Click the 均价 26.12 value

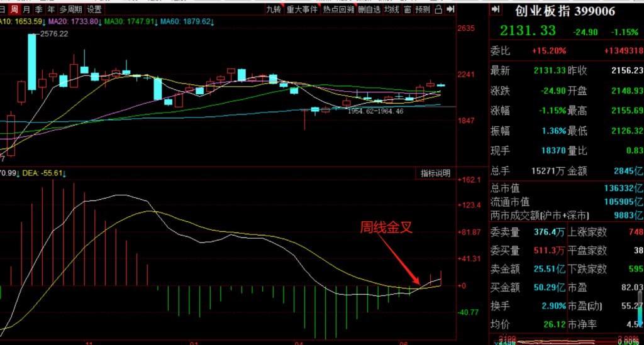[x=555, y=324]
